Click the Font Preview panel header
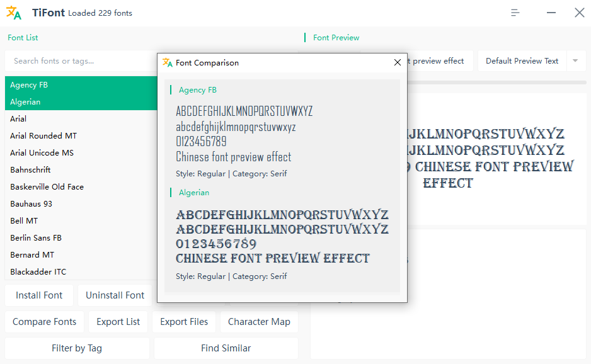 pyautogui.click(x=336, y=38)
